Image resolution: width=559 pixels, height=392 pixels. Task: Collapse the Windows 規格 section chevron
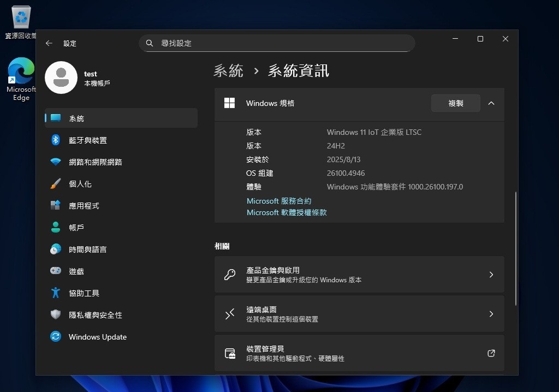[491, 103]
